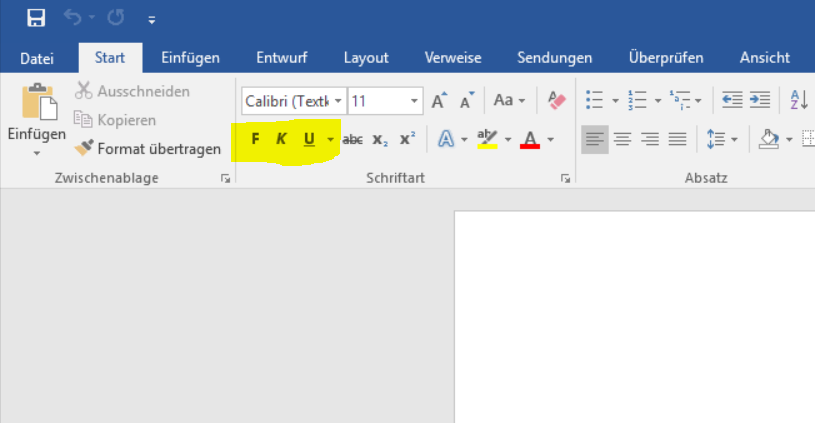This screenshot has width=815, height=423.
Task: Decrease indent of the paragraph
Action: tap(732, 101)
